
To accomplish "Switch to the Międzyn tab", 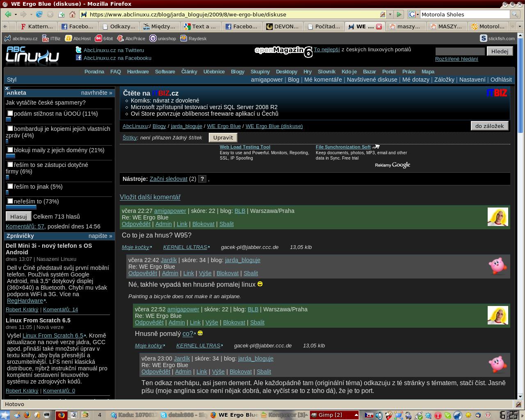I will [160, 26].
